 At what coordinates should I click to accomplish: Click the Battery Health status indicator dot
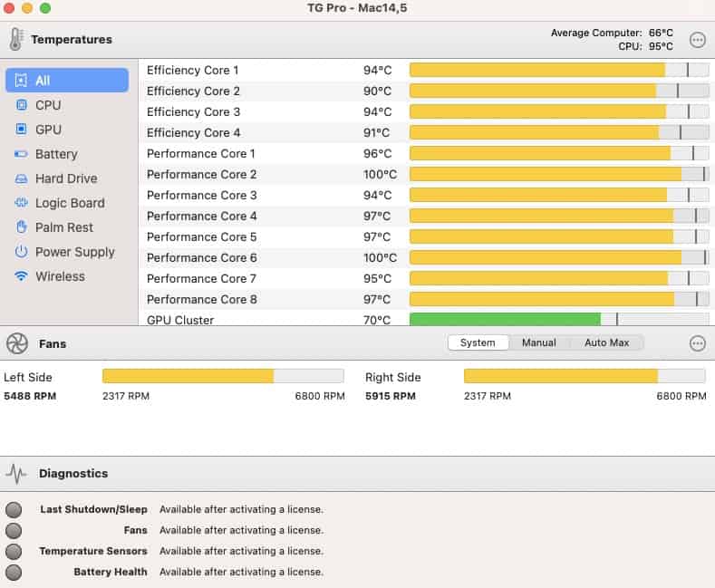coord(14,573)
